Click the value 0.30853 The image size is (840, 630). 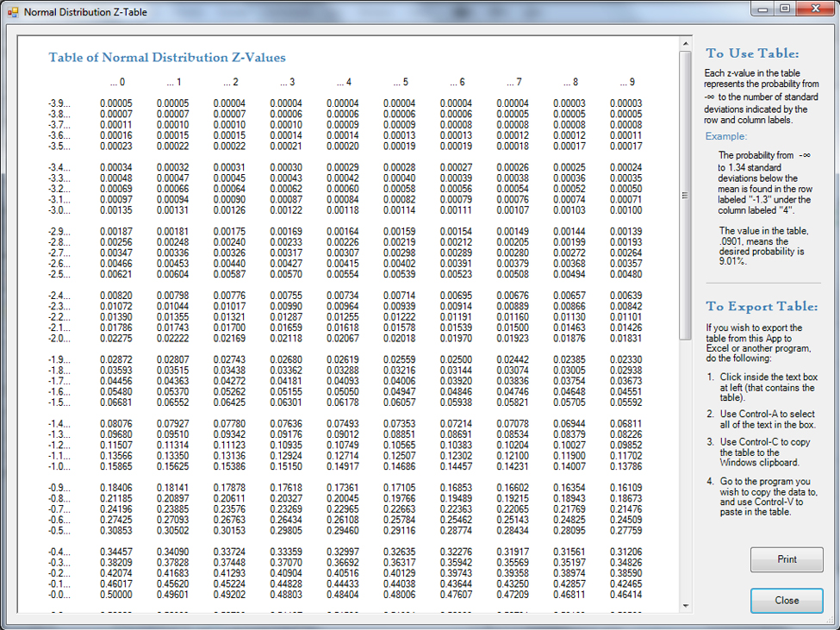coord(116,531)
